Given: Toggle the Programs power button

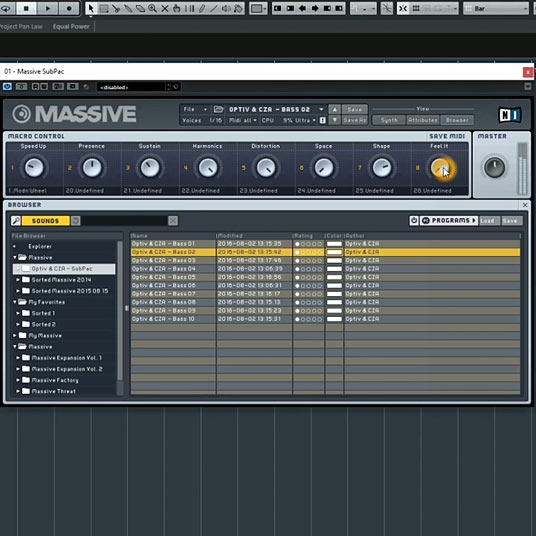Looking at the screenshot, I should (414, 220).
